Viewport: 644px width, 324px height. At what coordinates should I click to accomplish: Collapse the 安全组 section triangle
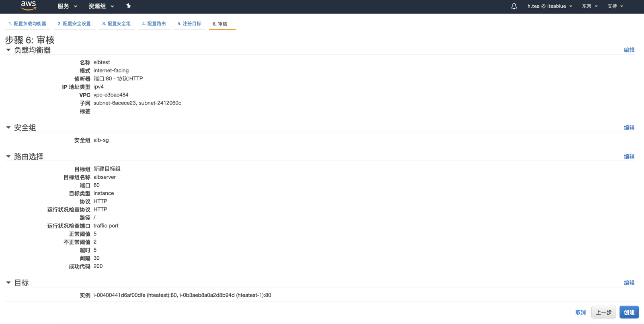[x=8, y=127]
